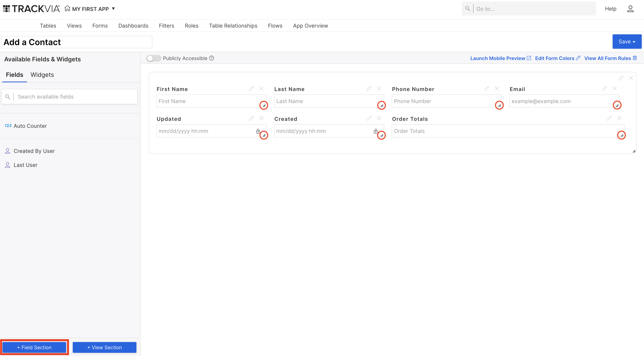Image resolution: width=644 pixels, height=356 pixels.
Task: Click the + View Section button
Action: pos(104,347)
